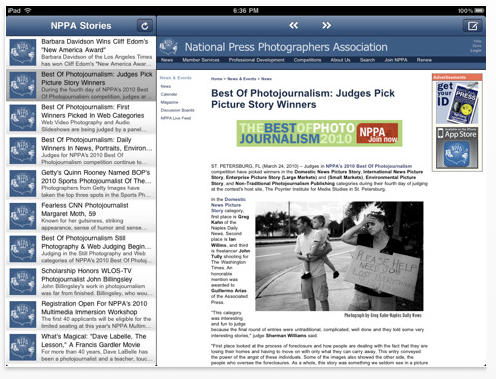Open Professional Development menu

(256, 60)
